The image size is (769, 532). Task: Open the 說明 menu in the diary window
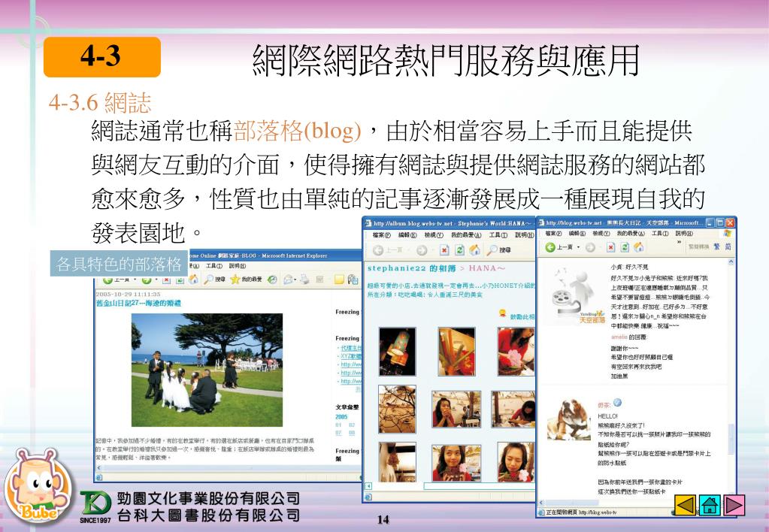684,234
